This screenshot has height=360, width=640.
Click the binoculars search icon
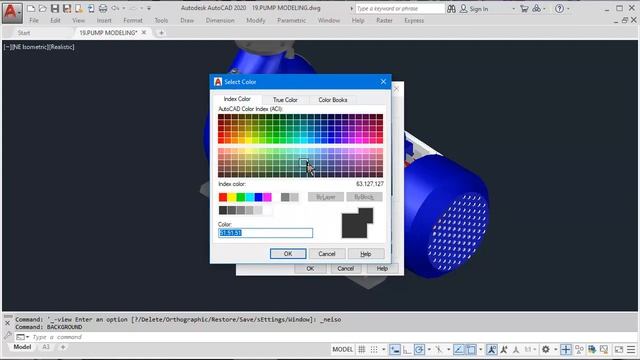[x=451, y=9]
